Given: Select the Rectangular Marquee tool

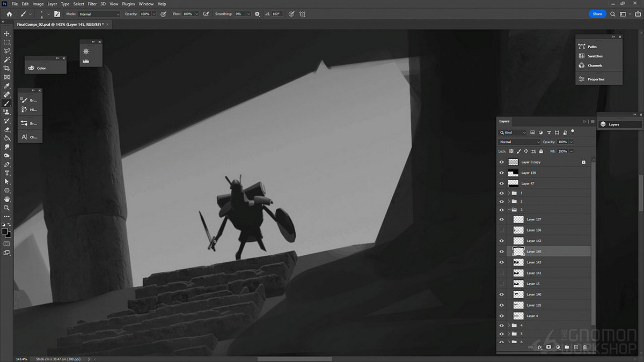Looking at the screenshot, I should coord(7,42).
